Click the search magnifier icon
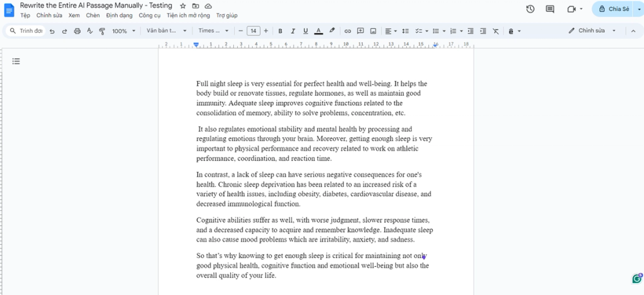The width and height of the screenshot is (644, 295). pos(13,31)
